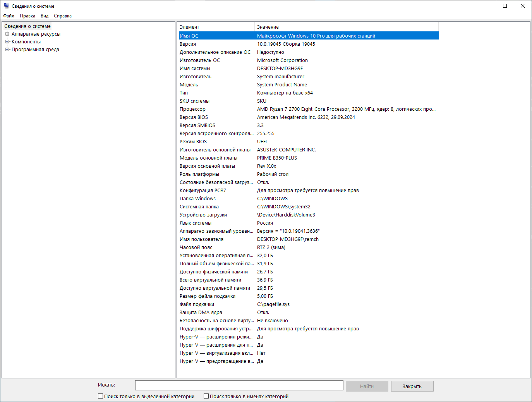Click the 'Искать' search input field
The height and width of the screenshot is (402, 532).
pyautogui.click(x=239, y=385)
